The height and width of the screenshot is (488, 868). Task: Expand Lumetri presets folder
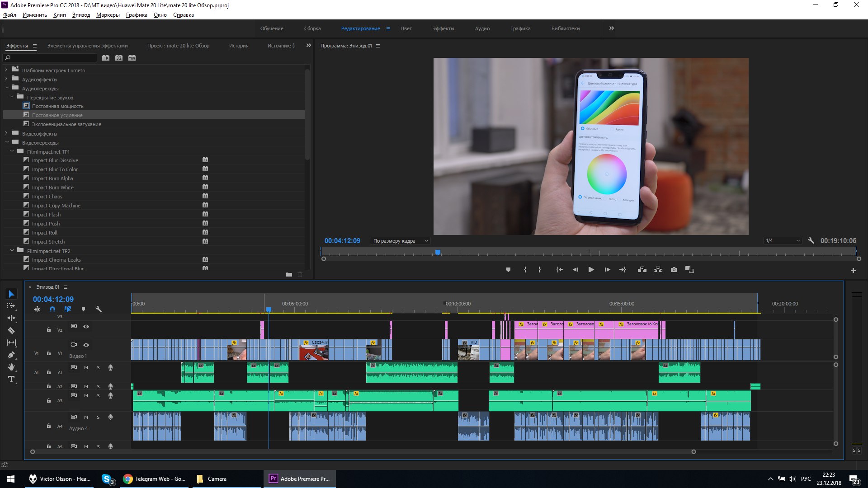click(6, 70)
